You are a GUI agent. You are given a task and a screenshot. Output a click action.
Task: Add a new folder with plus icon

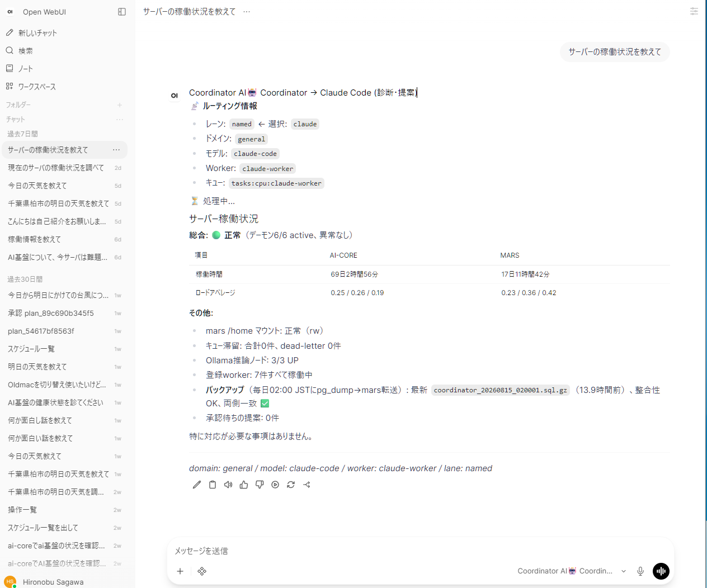(x=120, y=105)
